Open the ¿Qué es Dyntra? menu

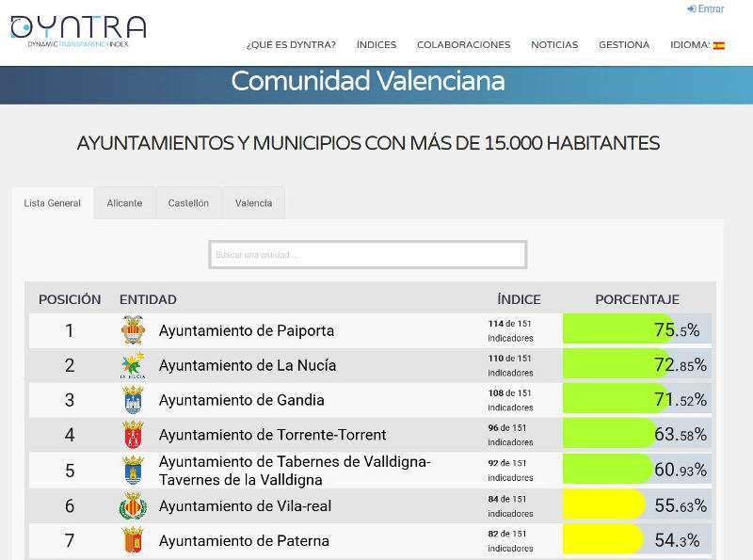(x=291, y=44)
